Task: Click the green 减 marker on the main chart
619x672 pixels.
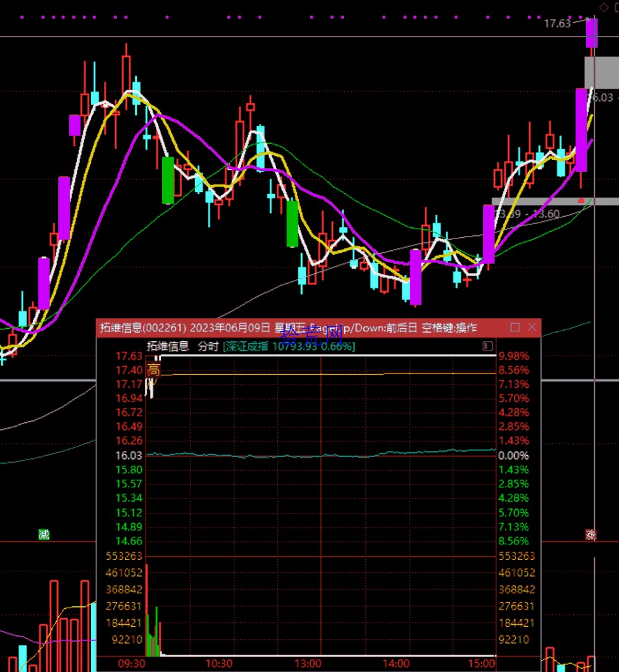Action: [44, 535]
